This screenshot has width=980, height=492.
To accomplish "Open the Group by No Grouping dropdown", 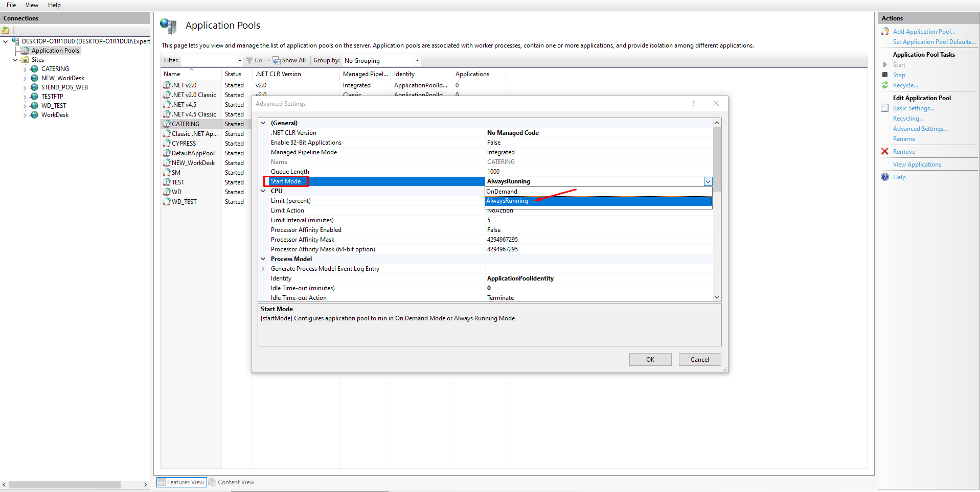I will 381,61.
